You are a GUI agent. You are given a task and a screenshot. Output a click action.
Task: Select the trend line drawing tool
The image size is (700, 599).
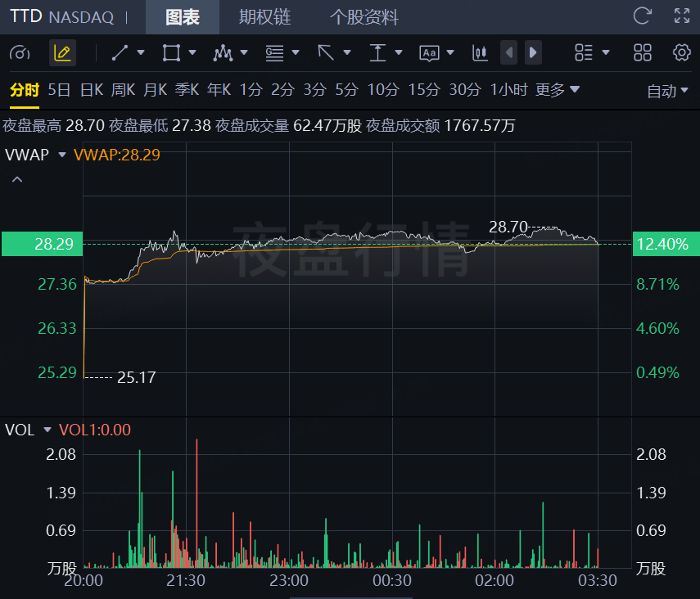120,52
